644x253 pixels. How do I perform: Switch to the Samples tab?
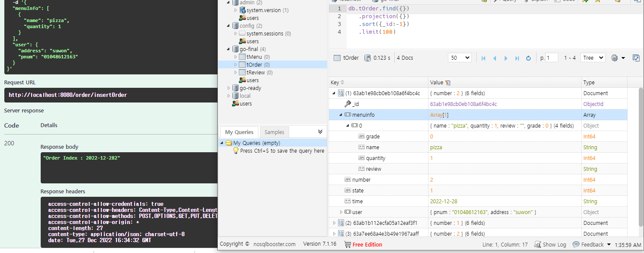tap(274, 132)
